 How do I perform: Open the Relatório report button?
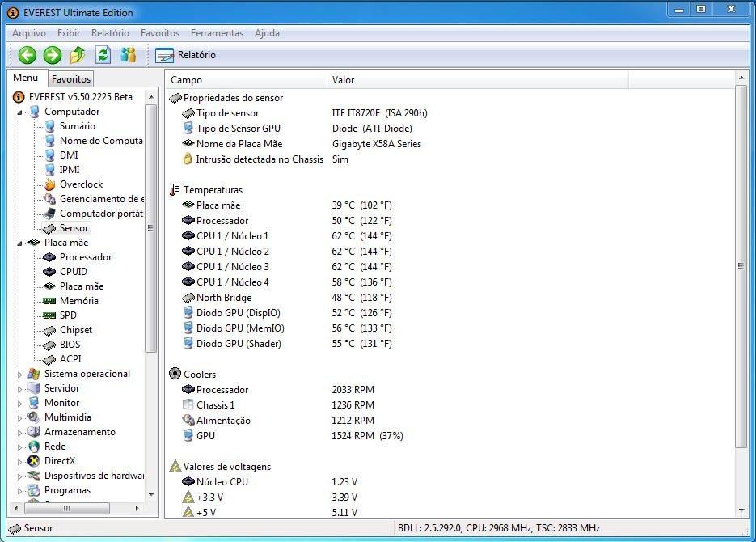(x=186, y=55)
